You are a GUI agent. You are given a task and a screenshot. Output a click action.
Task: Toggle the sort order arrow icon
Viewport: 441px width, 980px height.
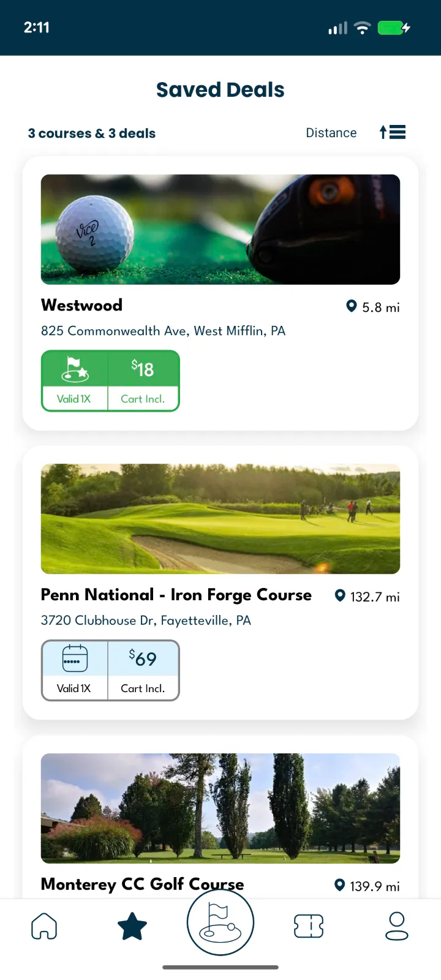393,132
